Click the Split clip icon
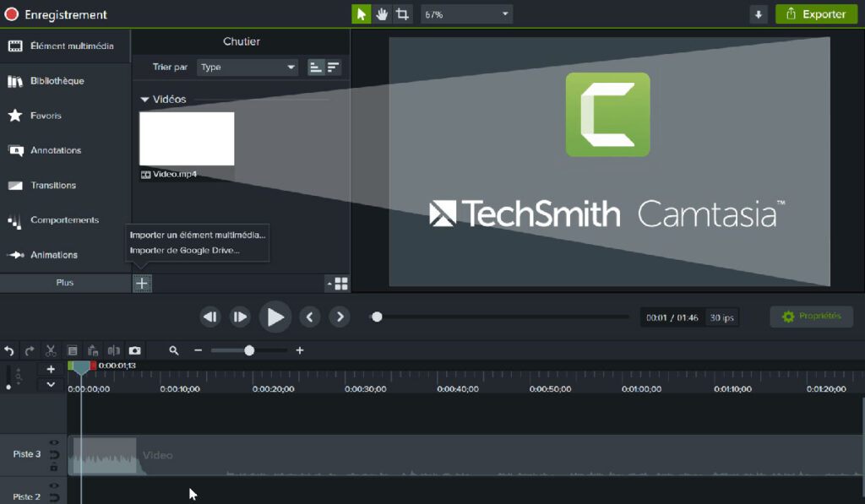Image resolution: width=865 pixels, height=504 pixels. 114,350
